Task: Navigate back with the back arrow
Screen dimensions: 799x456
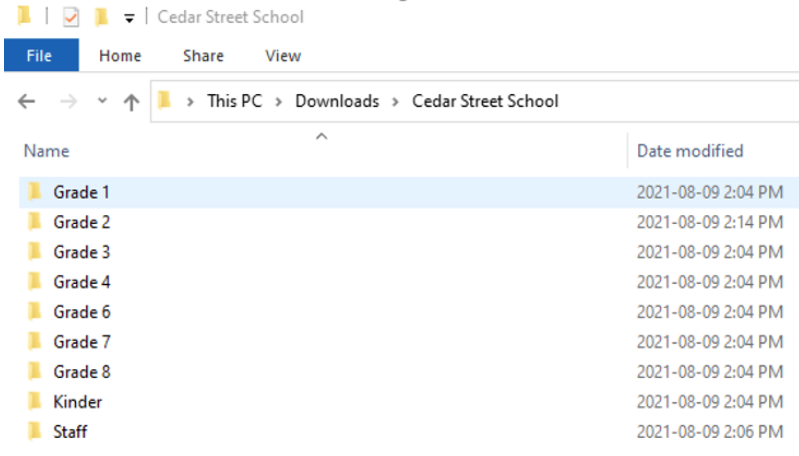Action: click(27, 101)
